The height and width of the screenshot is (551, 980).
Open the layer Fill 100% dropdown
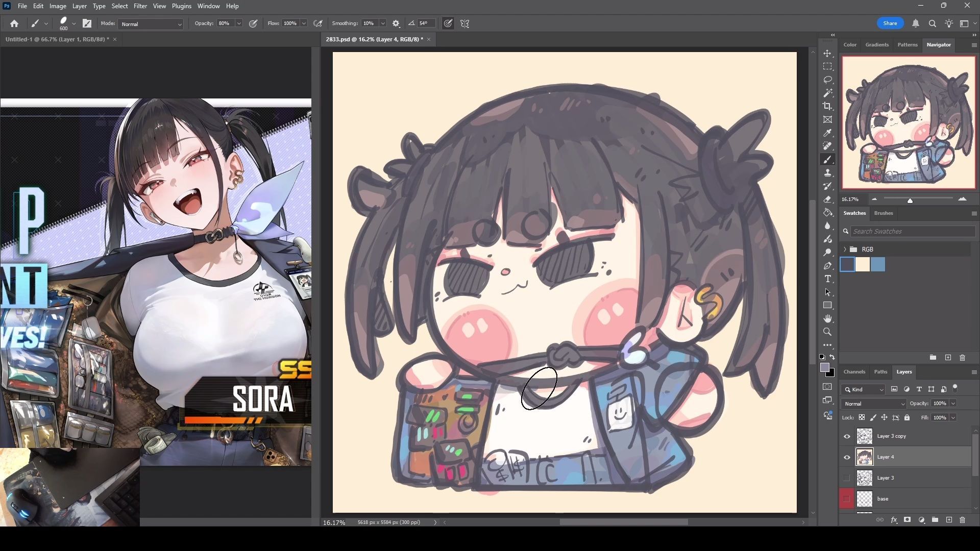point(953,417)
